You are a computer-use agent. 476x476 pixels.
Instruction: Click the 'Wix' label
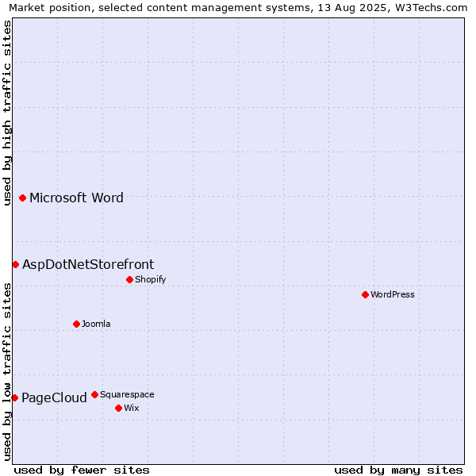132,408
